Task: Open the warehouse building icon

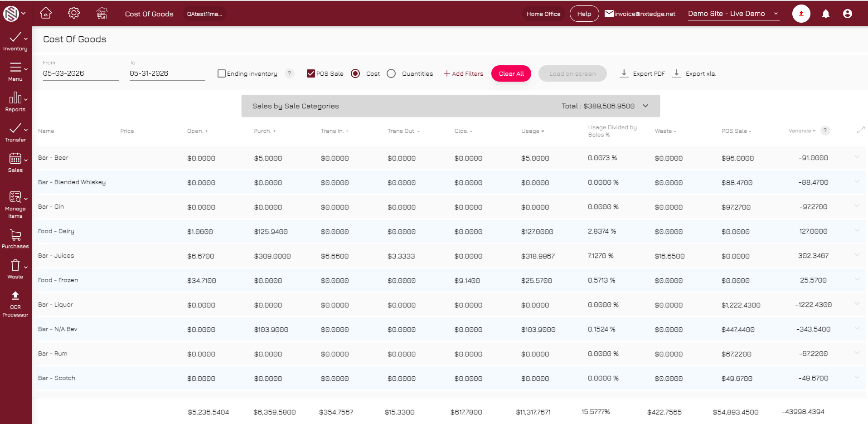Action: (102, 13)
